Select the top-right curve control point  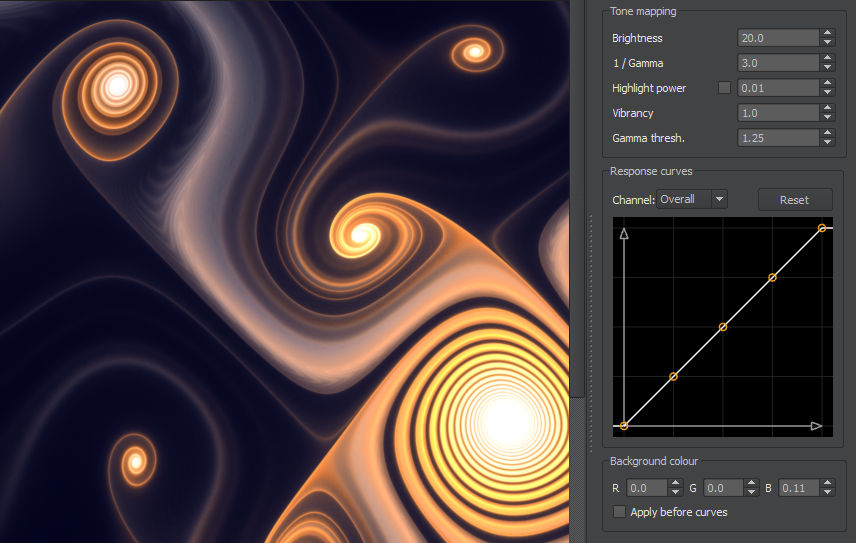tap(822, 228)
